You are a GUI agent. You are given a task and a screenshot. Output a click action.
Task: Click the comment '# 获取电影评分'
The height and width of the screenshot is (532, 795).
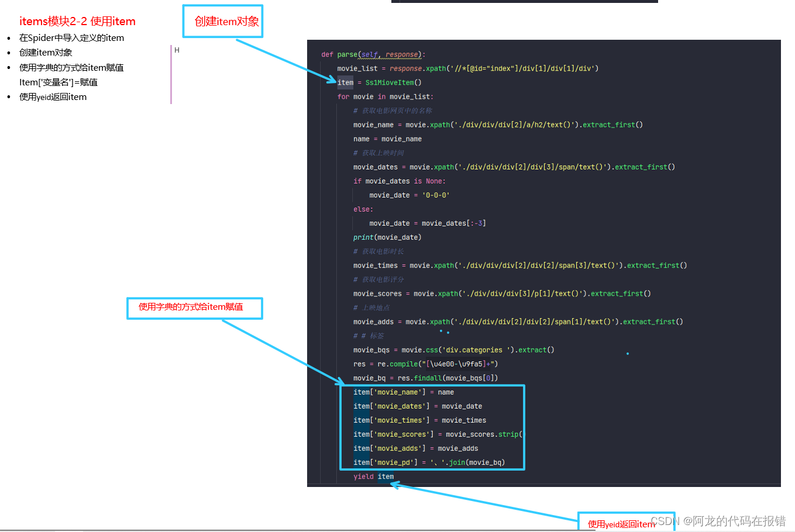(x=378, y=279)
